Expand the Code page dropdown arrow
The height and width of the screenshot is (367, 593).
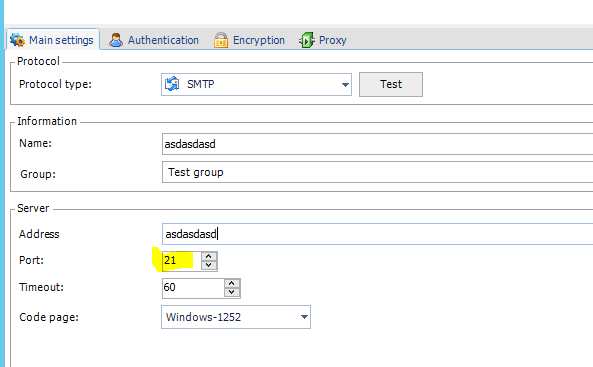click(304, 317)
